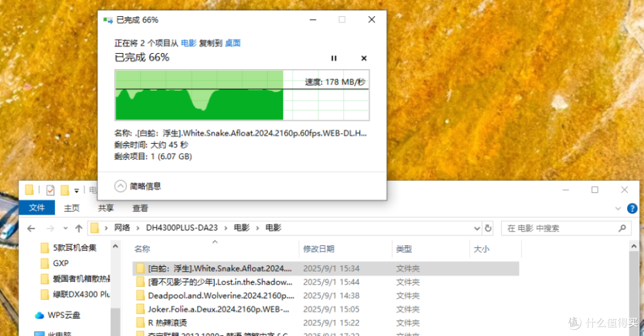Open the 电影 source link in copy dialog

(188, 43)
